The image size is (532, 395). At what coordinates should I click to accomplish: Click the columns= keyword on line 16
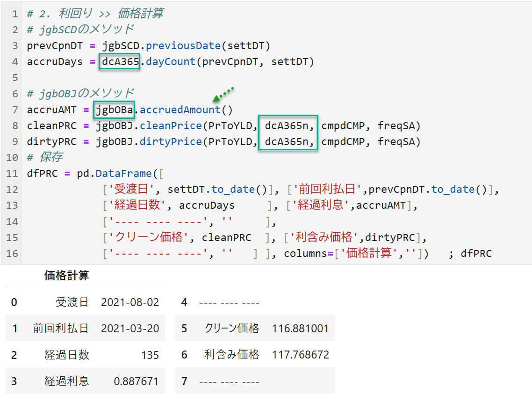point(309,253)
